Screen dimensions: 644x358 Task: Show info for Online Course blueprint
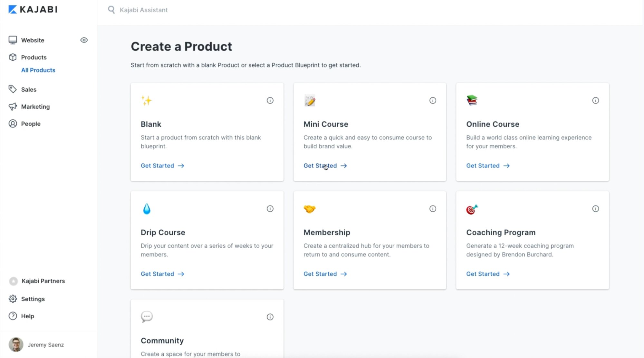click(x=595, y=101)
